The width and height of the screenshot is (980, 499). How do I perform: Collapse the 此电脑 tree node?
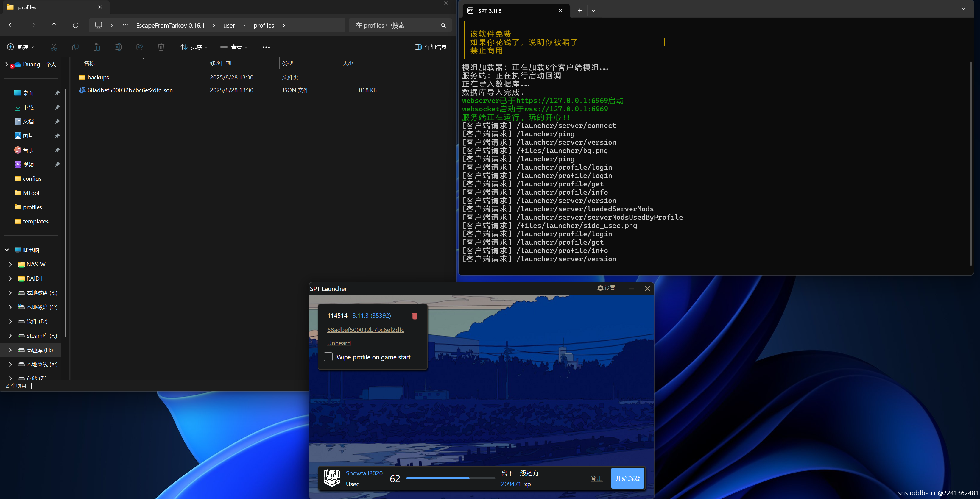pyautogui.click(x=7, y=250)
